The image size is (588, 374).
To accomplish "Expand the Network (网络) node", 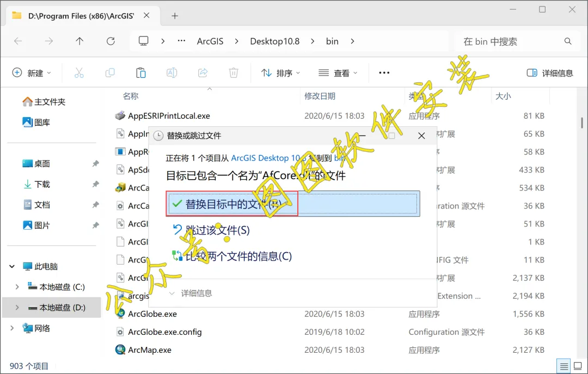I will pyautogui.click(x=12, y=328).
